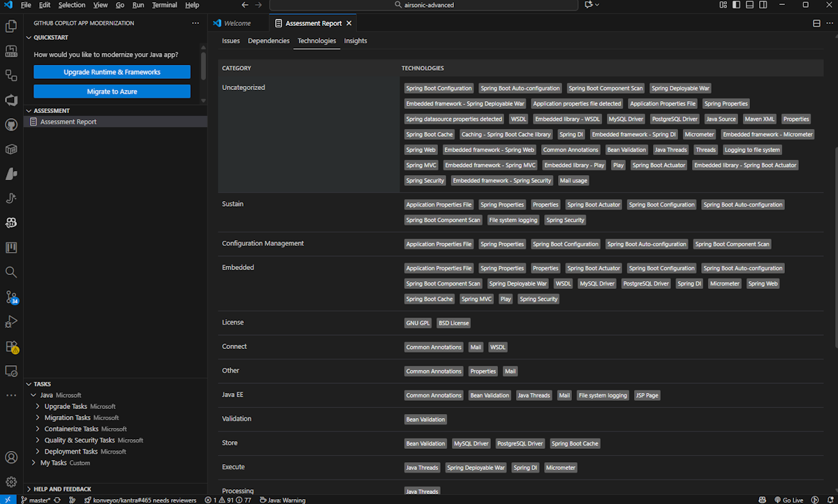Click the Migrate to Azure button

click(x=112, y=91)
